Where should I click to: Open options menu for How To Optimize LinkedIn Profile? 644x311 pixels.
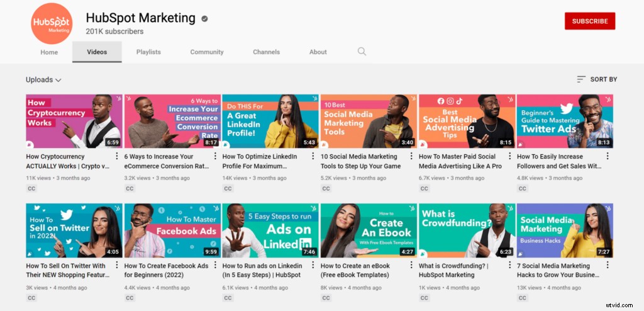[313, 156]
